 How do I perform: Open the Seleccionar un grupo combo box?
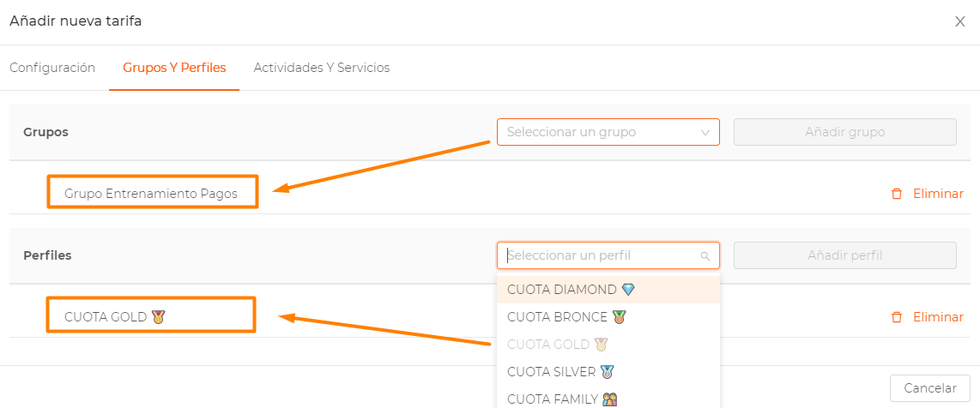pyautogui.click(x=608, y=132)
